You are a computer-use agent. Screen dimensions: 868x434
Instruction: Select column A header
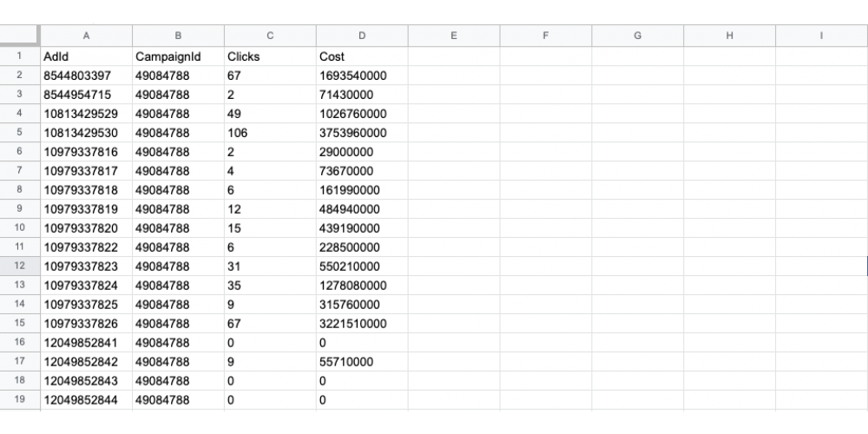pyautogui.click(x=86, y=36)
